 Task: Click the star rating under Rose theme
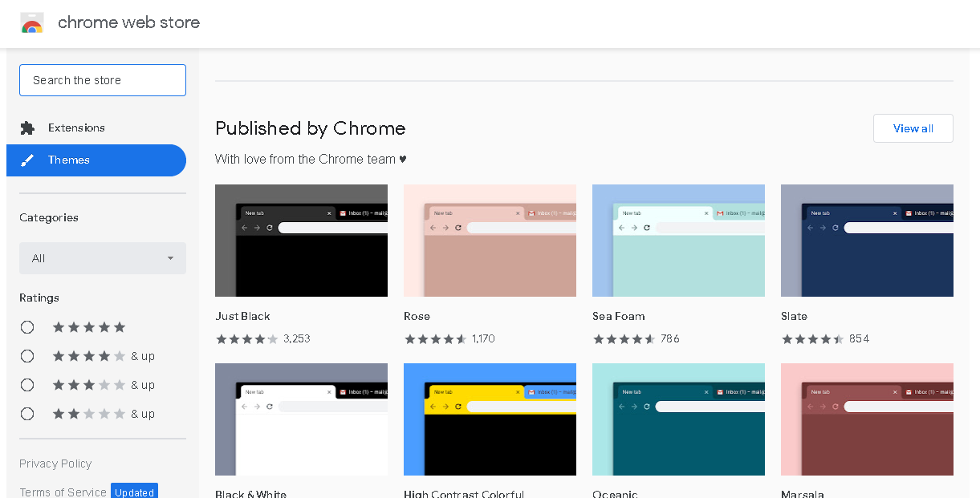pos(435,339)
